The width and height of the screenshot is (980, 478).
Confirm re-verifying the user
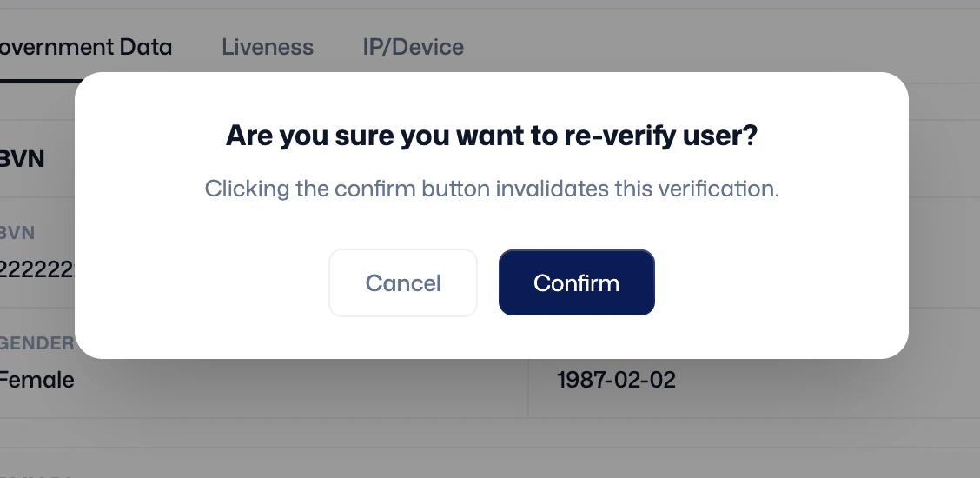(x=576, y=282)
